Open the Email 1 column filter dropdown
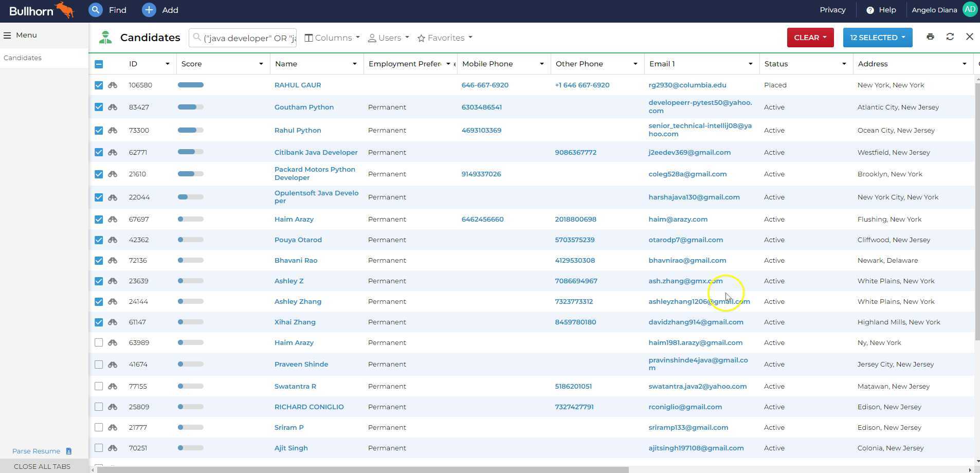This screenshot has width=980, height=473. (x=750, y=64)
